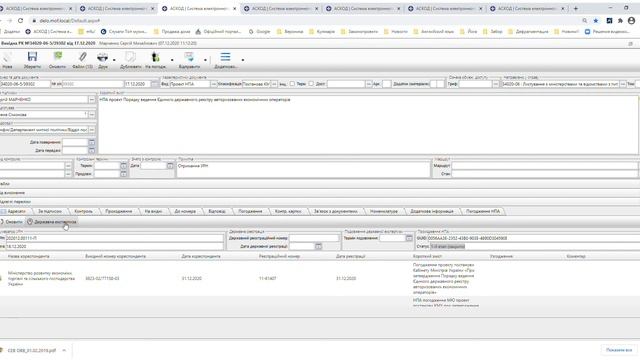Click calendar icon beside 'Продовж.' field
The height and width of the screenshot is (360, 640).
click(124, 174)
